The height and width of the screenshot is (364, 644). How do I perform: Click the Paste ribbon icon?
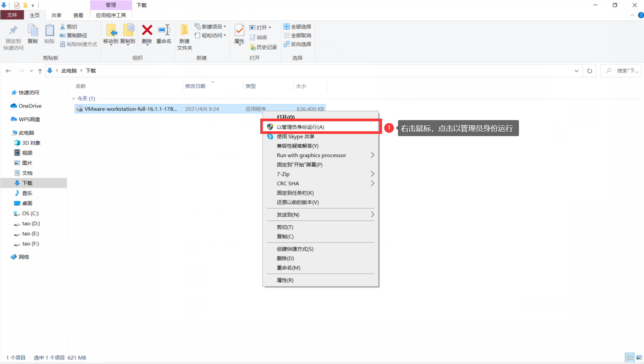coord(49,31)
